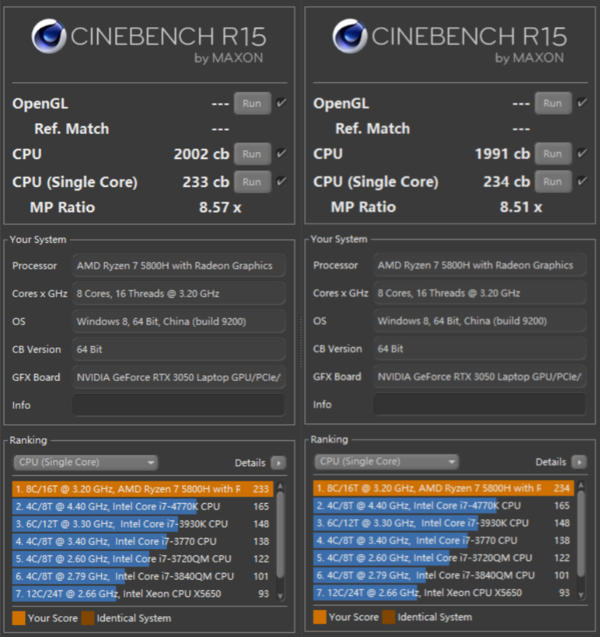
Task: Select Ryzen 7 5800H row scoring 233
Action: 143,489
